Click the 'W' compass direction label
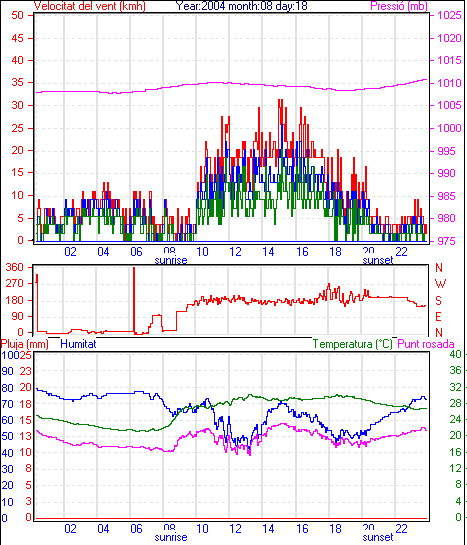Image resolution: width=467 pixels, height=545 pixels. click(x=440, y=284)
